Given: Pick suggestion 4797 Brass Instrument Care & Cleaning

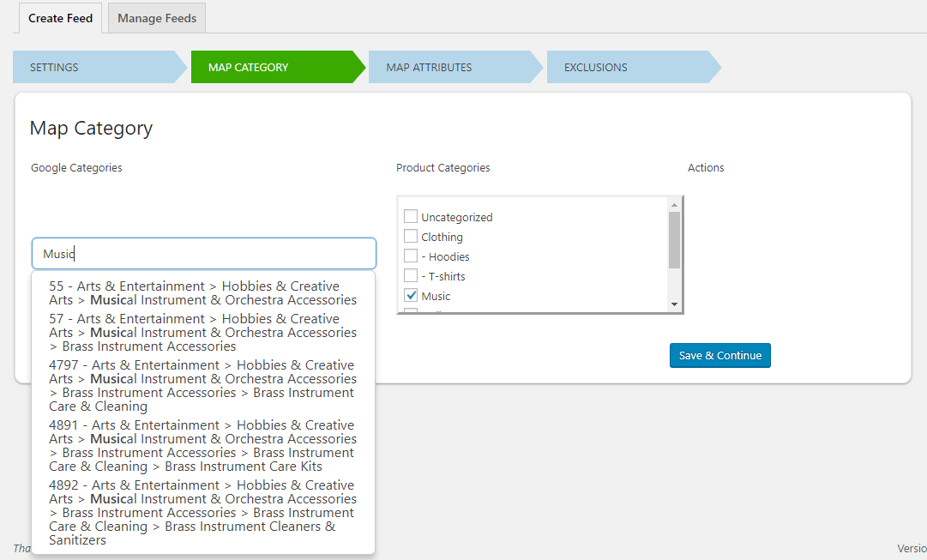Looking at the screenshot, I should pyautogui.click(x=202, y=386).
